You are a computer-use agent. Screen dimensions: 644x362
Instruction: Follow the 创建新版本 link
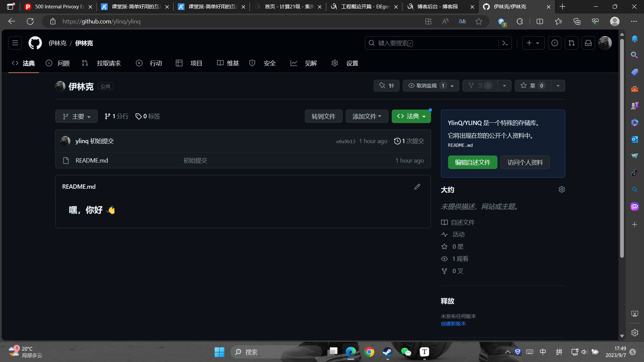tap(453, 323)
